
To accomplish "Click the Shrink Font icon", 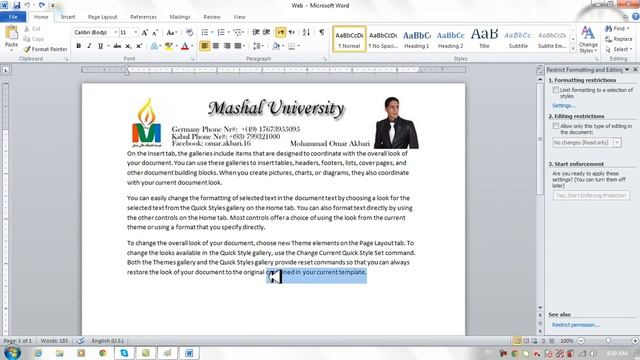I will pos(155,33).
